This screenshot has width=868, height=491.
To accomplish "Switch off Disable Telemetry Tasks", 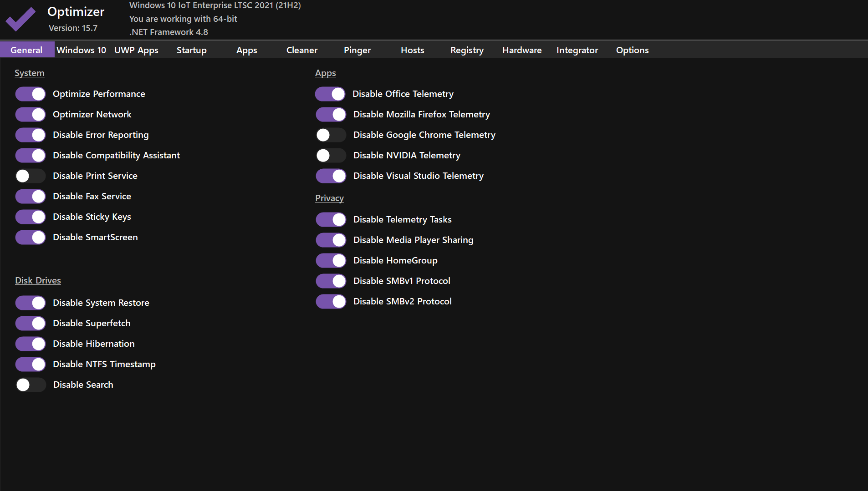I will click(x=331, y=219).
